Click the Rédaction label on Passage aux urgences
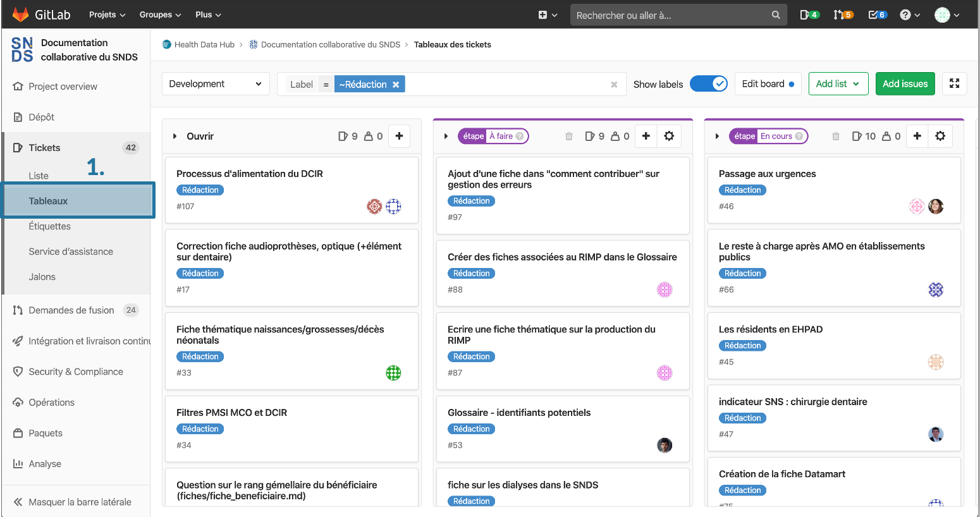This screenshot has width=980, height=517. click(x=742, y=190)
